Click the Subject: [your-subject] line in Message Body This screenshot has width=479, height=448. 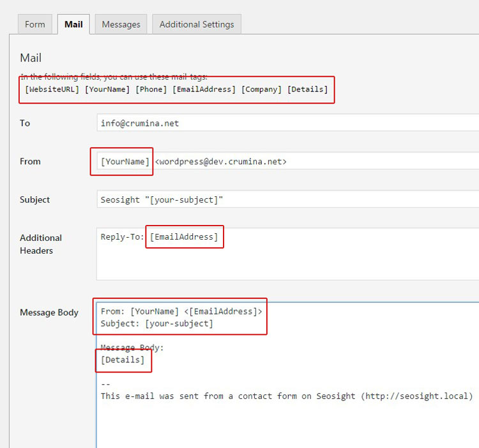click(157, 323)
